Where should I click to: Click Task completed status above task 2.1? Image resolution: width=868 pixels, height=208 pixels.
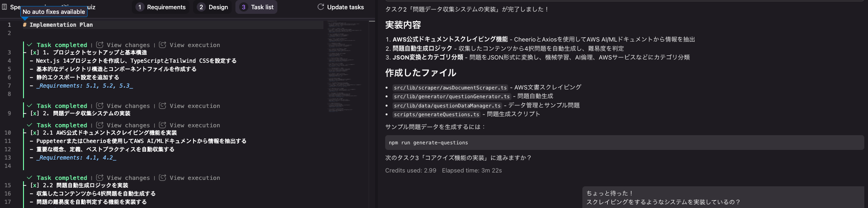(x=57, y=125)
